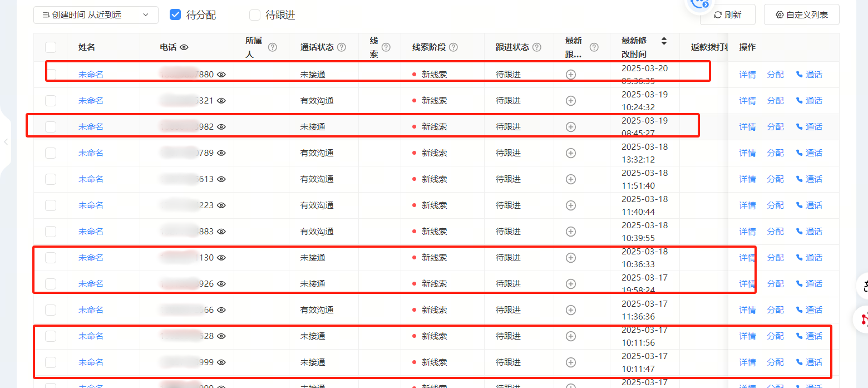
Task: Toggle the select-all checkbox in table header
Action: (x=51, y=47)
